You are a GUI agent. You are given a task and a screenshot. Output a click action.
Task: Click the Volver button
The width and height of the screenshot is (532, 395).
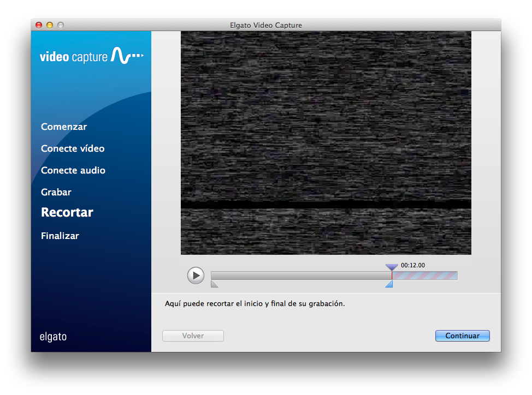pyautogui.click(x=193, y=336)
